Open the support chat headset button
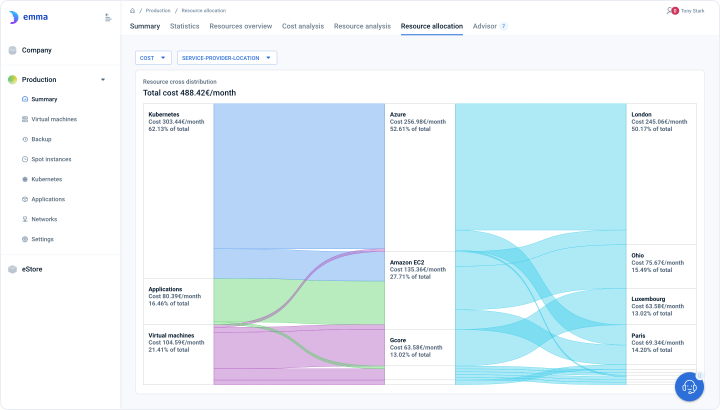This screenshot has width=720, height=410. pyautogui.click(x=689, y=387)
